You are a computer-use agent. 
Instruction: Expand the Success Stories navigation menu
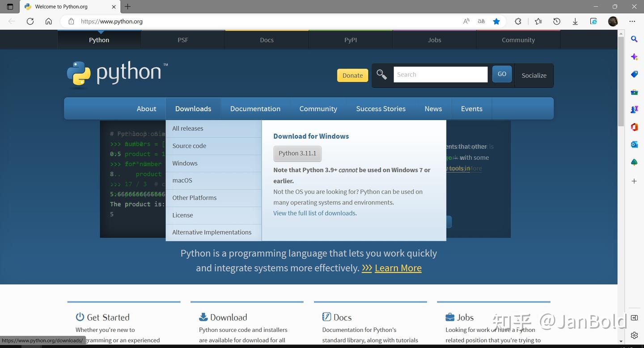381,109
